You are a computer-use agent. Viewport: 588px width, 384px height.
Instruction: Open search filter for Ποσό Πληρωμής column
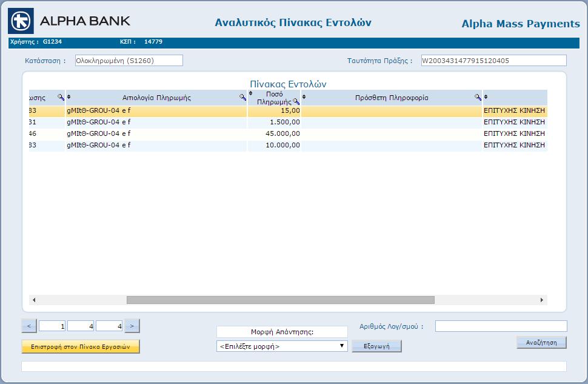(296, 101)
